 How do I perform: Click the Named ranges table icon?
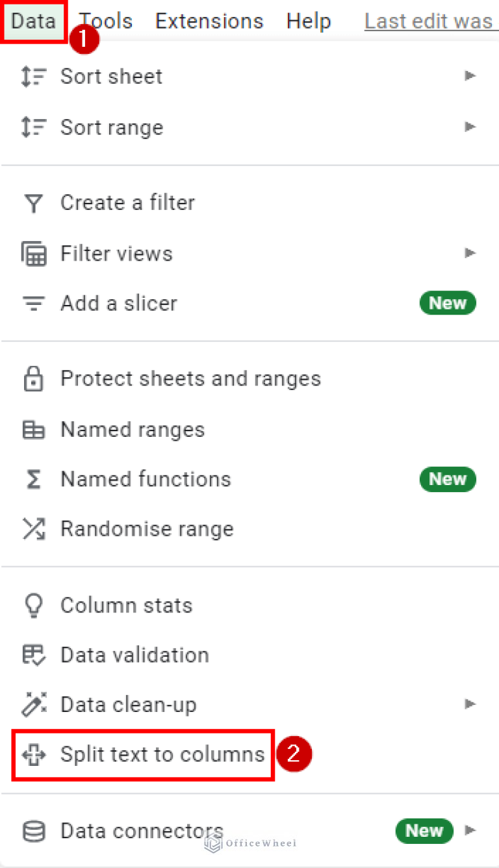click(33, 430)
